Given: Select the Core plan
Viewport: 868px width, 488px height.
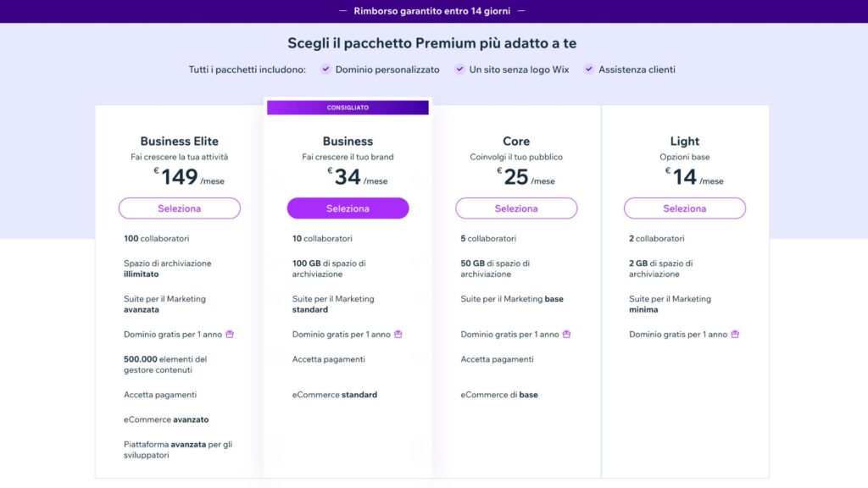Looking at the screenshot, I should pos(516,208).
